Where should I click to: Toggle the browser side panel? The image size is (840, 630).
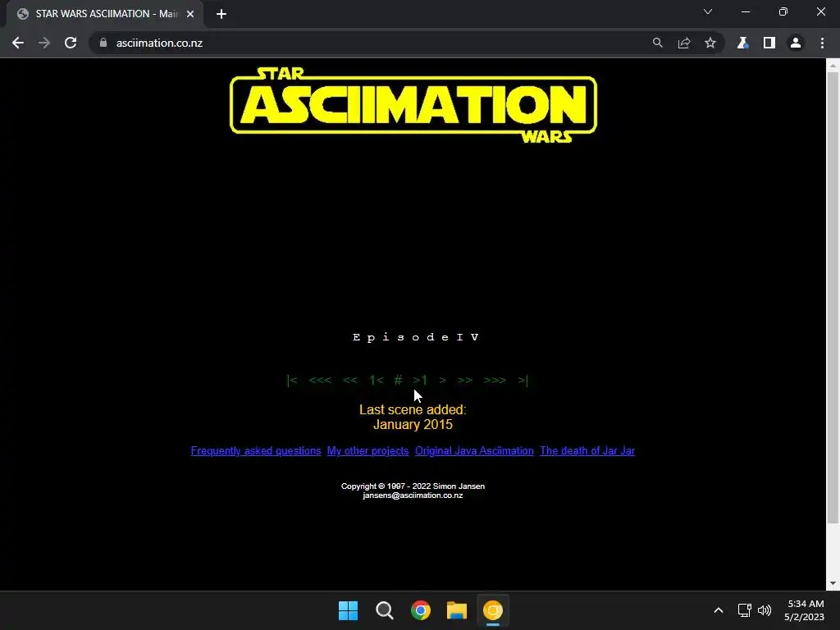[x=769, y=43]
